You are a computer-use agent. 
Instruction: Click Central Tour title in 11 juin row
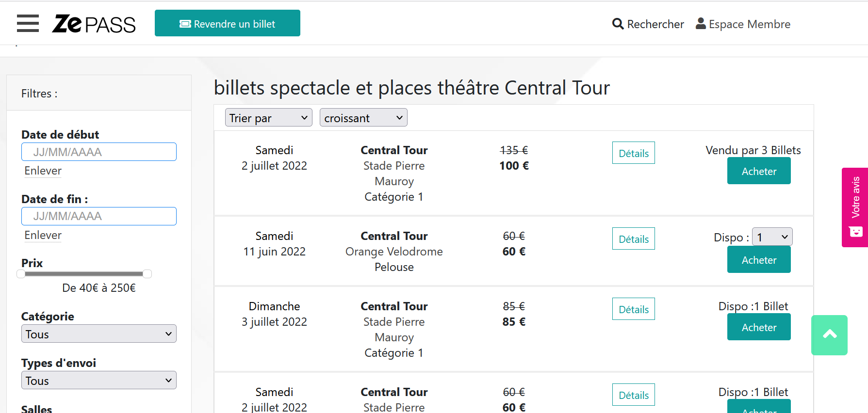click(394, 236)
